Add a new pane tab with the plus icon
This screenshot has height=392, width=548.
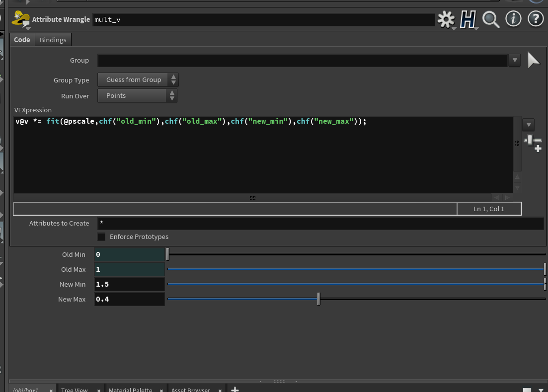[x=235, y=389]
